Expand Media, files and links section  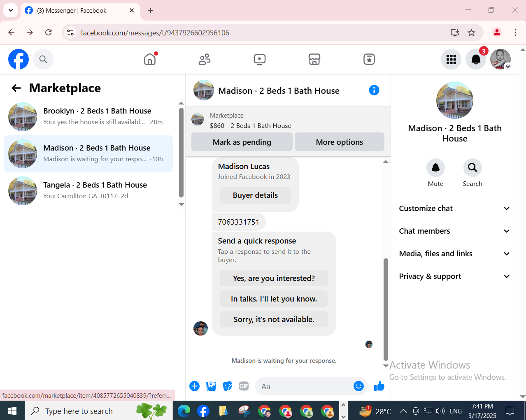tap(454, 254)
